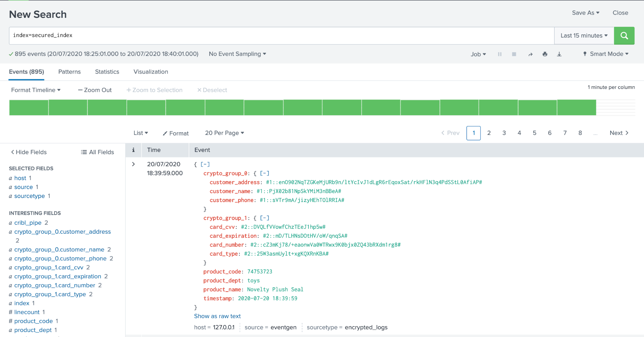Select first green timeline column
This screenshot has width=644, height=337.
[x=29, y=108]
